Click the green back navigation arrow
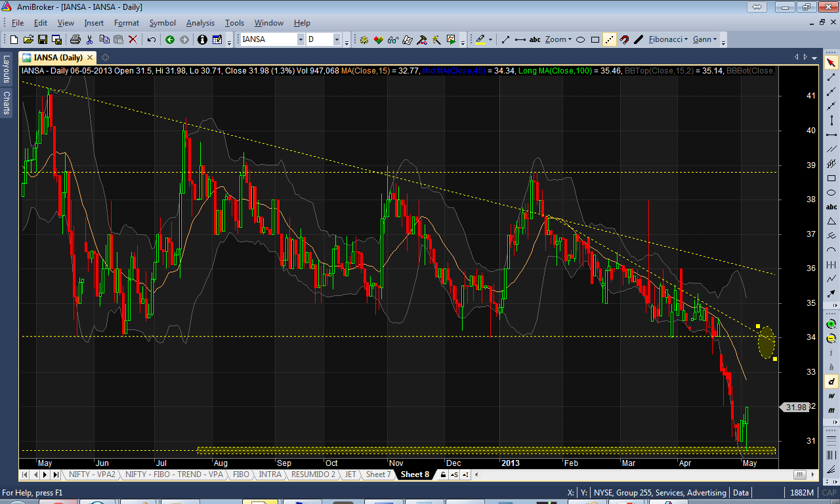This screenshot has height=504, width=840. (x=170, y=39)
